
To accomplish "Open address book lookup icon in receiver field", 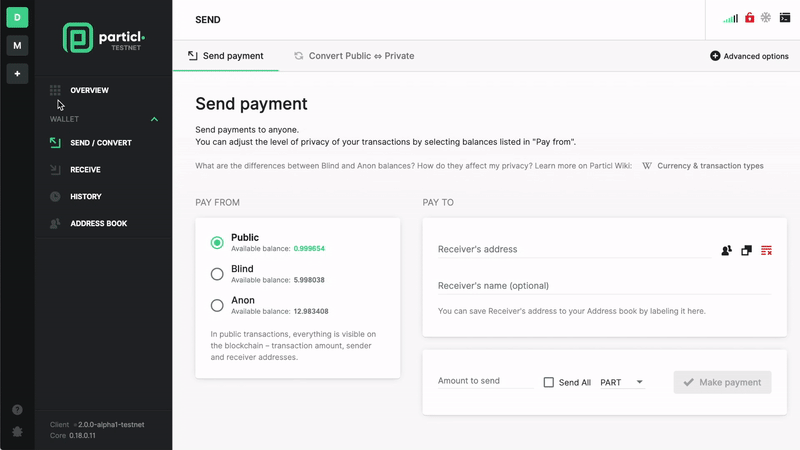I will [727, 250].
